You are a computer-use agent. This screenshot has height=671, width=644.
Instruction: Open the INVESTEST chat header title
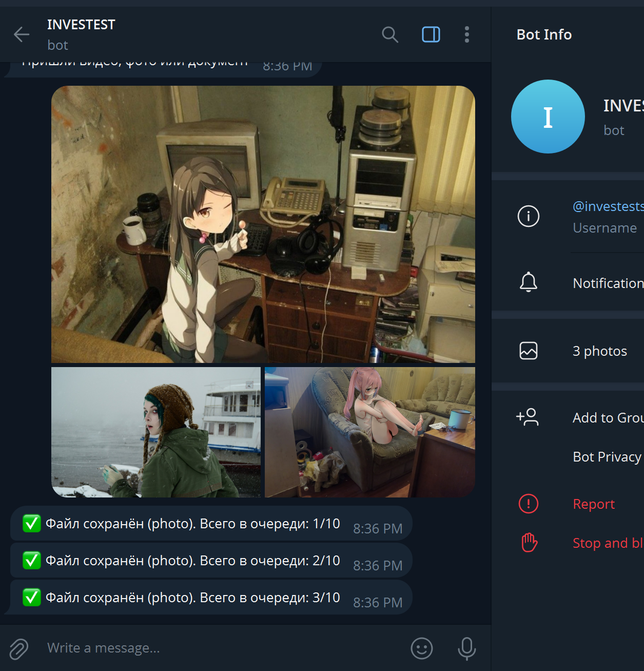pos(81,25)
